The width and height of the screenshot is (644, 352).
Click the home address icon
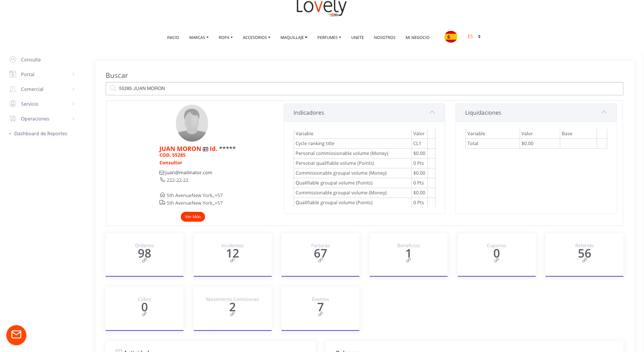click(162, 195)
